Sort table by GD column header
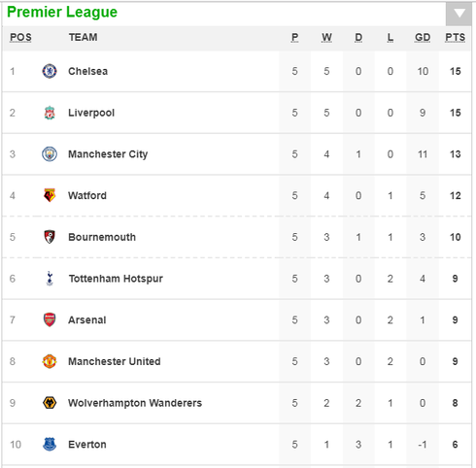The image size is (476, 468). [423, 37]
